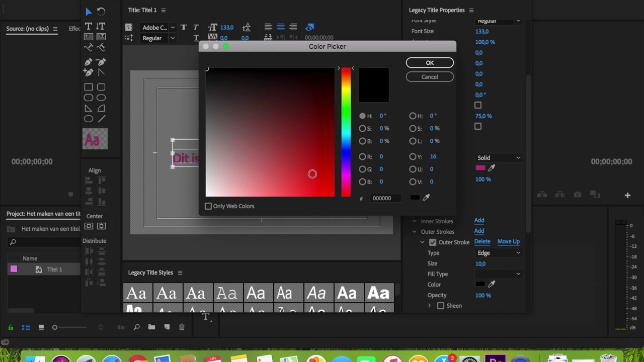Open the font style Regular dropdown
Screen dimensions: 644x362
pos(158,38)
